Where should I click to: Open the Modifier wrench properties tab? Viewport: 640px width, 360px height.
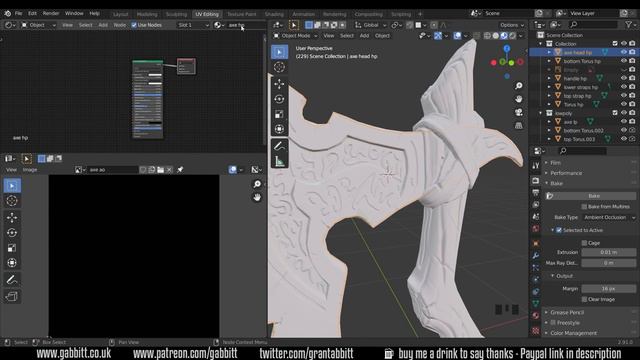(x=536, y=256)
